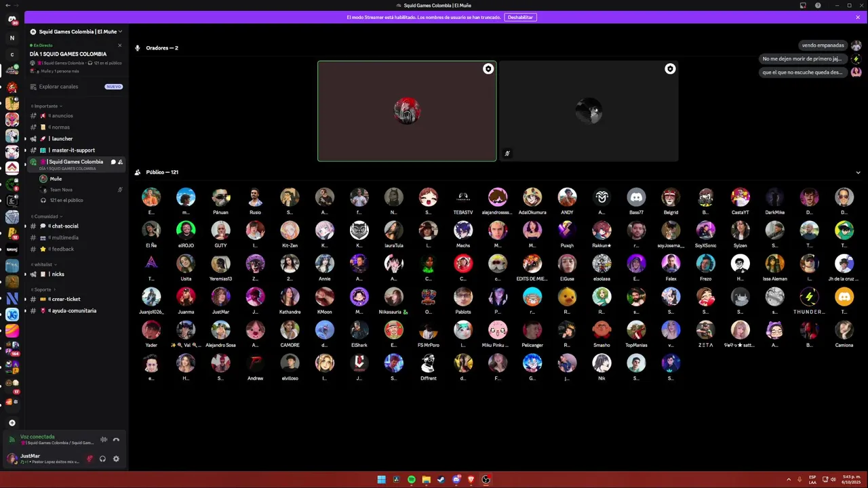Open Windows Start menu
Screen dimensions: 868x488
pyautogui.click(x=382, y=480)
